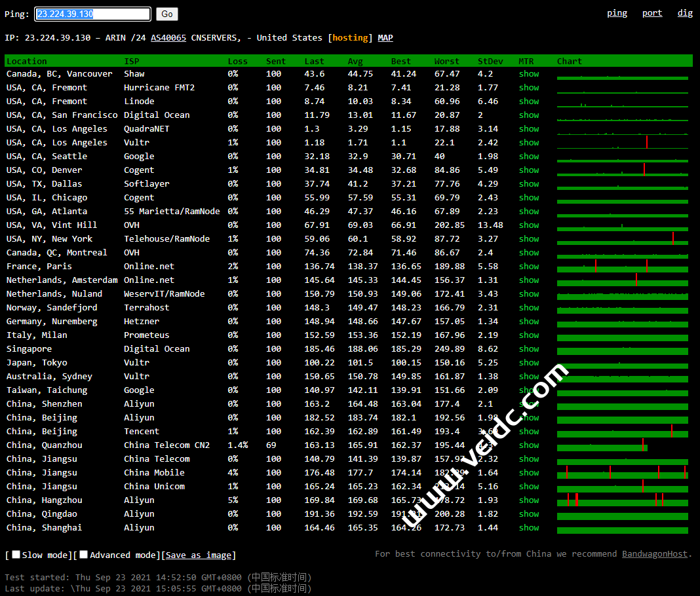This screenshot has width=700, height=596.
Task: Click the latency chart for Jiangsu China Mobile
Action: click(622, 474)
